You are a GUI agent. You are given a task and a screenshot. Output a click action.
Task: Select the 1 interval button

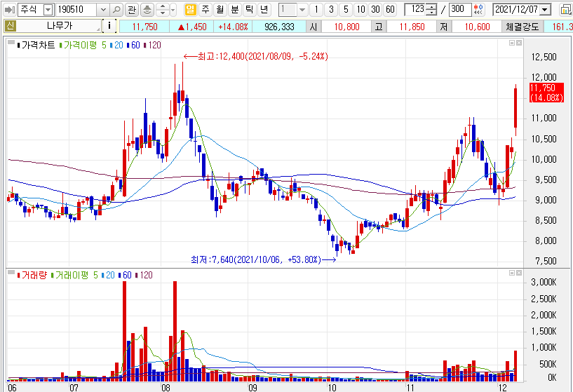(x=316, y=10)
